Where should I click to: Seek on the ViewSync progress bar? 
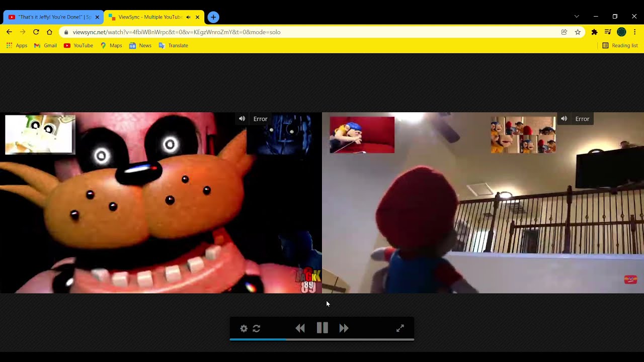click(322, 340)
